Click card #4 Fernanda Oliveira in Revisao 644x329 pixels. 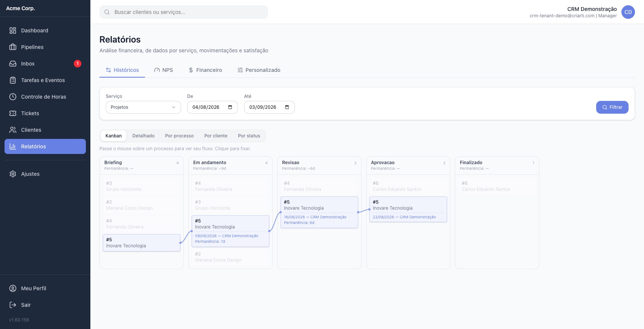(319, 186)
